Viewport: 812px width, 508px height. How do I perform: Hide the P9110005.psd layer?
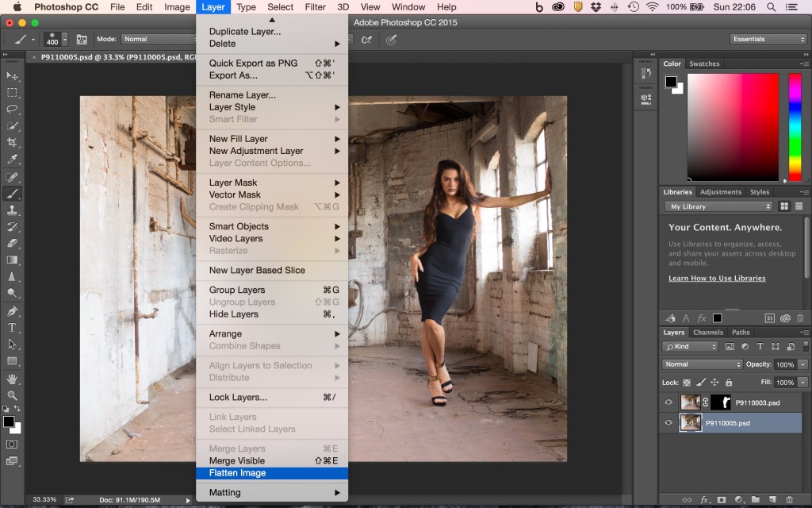coord(668,423)
